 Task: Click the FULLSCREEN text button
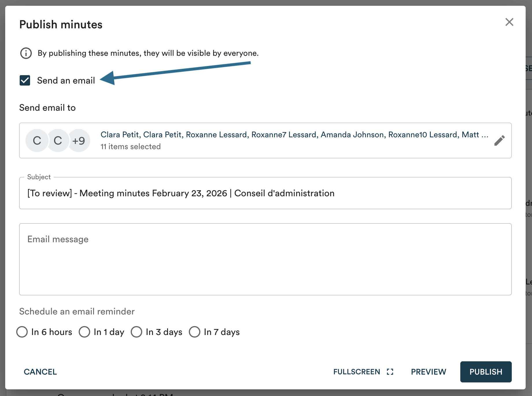coord(356,372)
